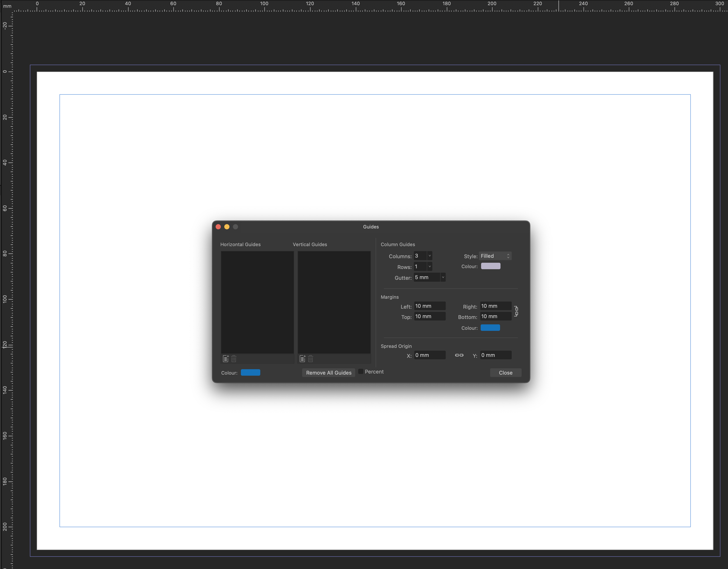This screenshot has width=728, height=569.
Task: Click the Left margin field
Action: click(430, 306)
